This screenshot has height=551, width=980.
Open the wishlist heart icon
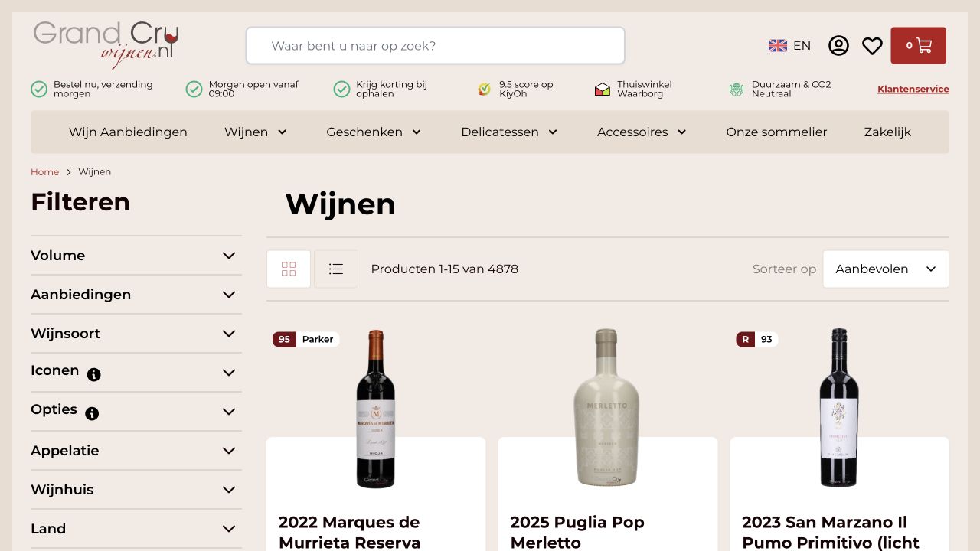[872, 46]
